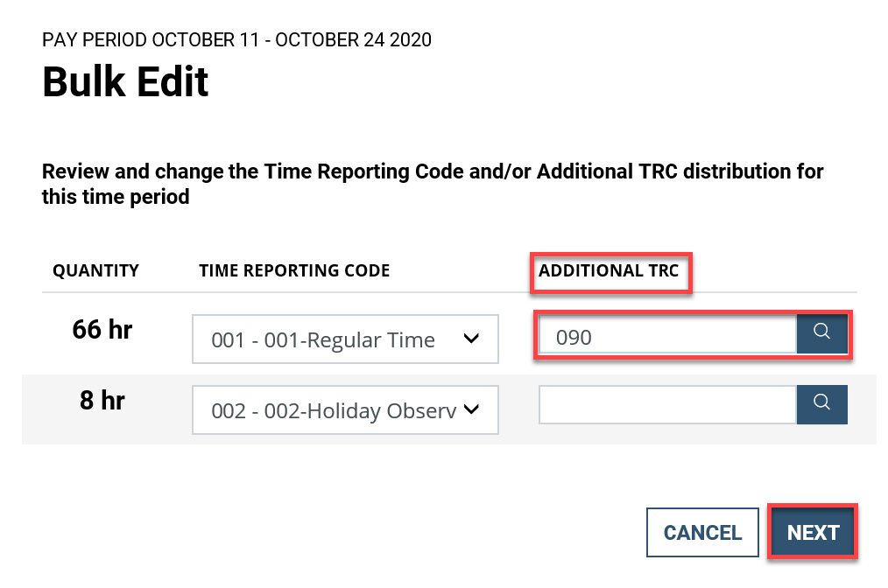Viewport: 888px width, 588px height.
Task: Open the 002-Holiday Observ dropdown
Action: 345,409
